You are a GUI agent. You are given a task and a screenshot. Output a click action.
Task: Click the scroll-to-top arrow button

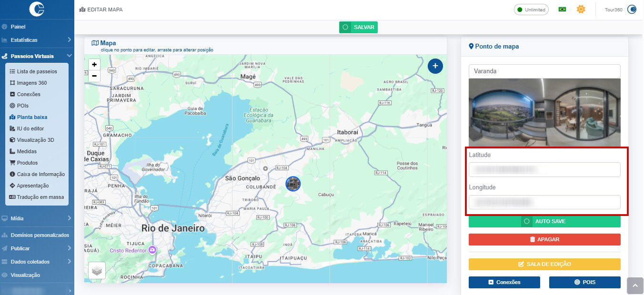coord(634,285)
